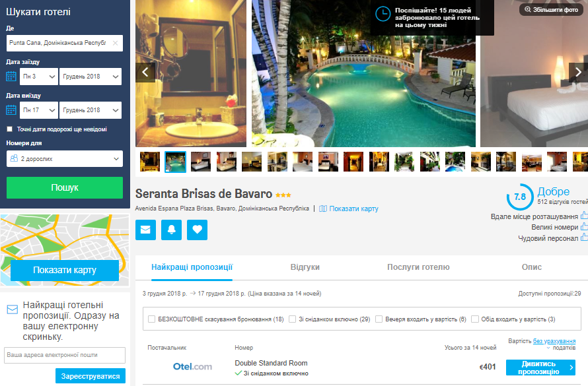Open the Послуги готелю tab

pyautogui.click(x=418, y=267)
